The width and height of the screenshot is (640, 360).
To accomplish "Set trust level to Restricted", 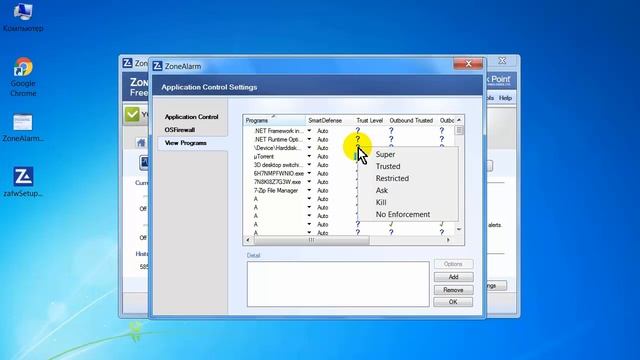I will pyautogui.click(x=408, y=178).
